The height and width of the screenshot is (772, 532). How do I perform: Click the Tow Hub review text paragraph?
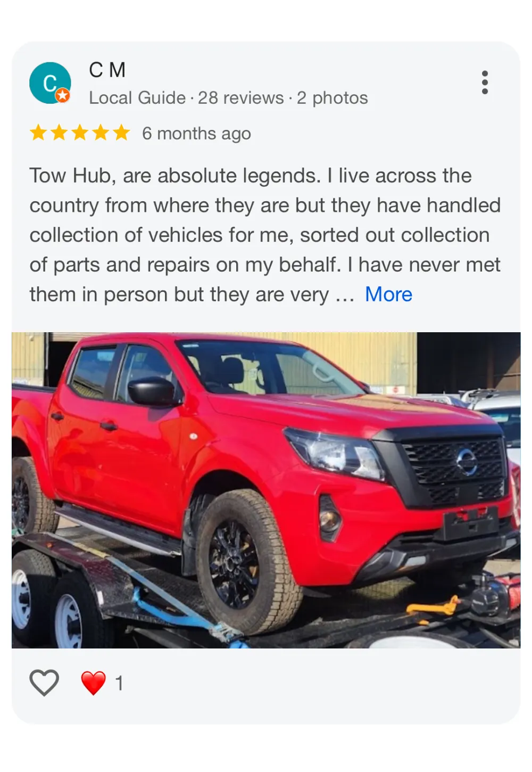(x=265, y=235)
